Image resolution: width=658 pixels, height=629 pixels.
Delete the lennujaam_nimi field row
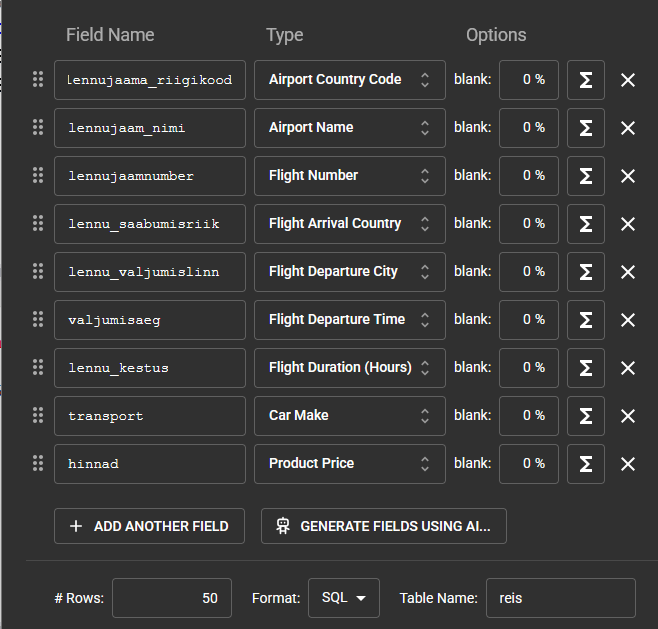[x=628, y=128]
